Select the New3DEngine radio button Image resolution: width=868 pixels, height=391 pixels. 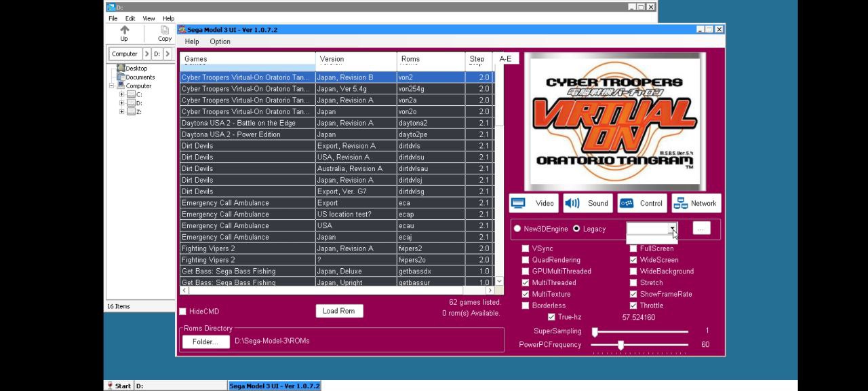click(517, 229)
